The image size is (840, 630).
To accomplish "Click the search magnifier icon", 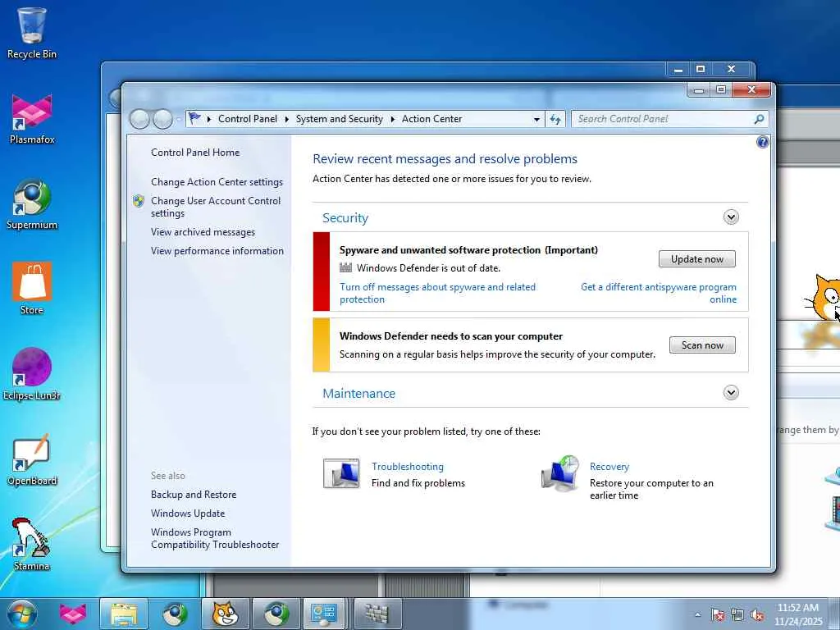I will [759, 119].
